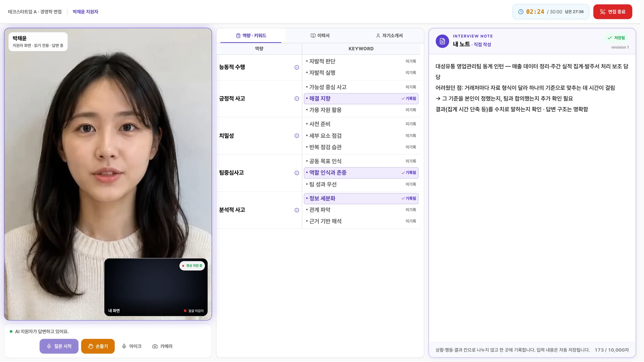Screen dimensions: 644x362
Task: Click the revision 1 label
Action: (620, 47)
